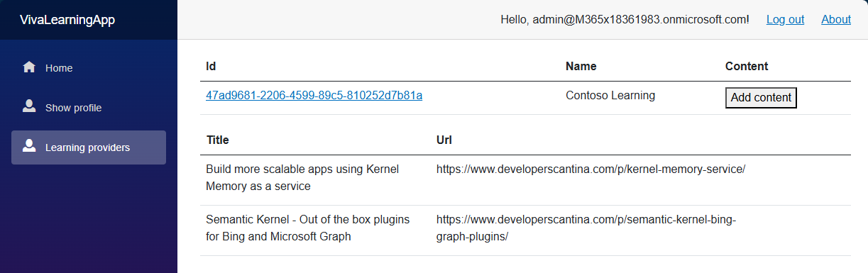This screenshot has width=868, height=273.
Task: Click the Title column header
Action: (x=217, y=140)
